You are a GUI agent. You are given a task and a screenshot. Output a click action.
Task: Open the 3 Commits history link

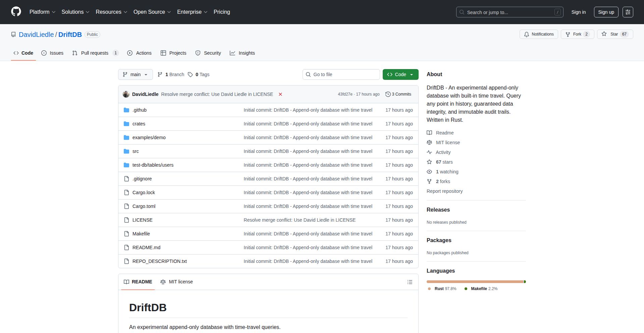click(398, 94)
